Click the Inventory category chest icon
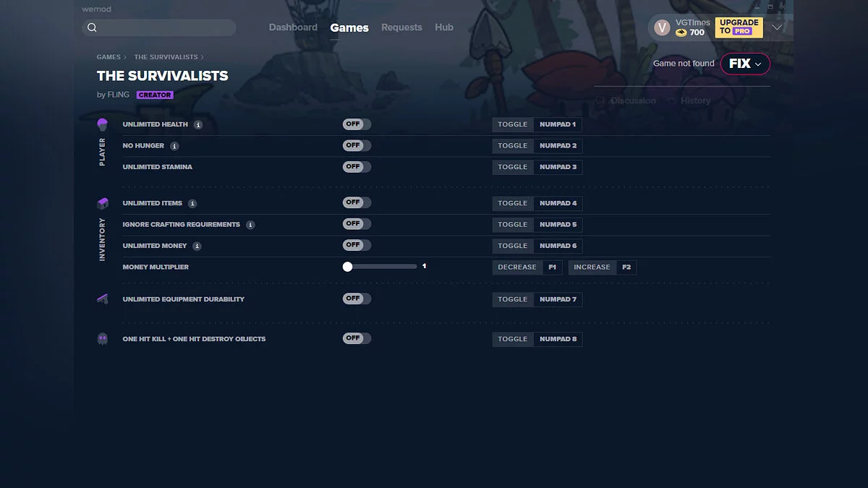This screenshot has width=868, height=488. point(102,203)
